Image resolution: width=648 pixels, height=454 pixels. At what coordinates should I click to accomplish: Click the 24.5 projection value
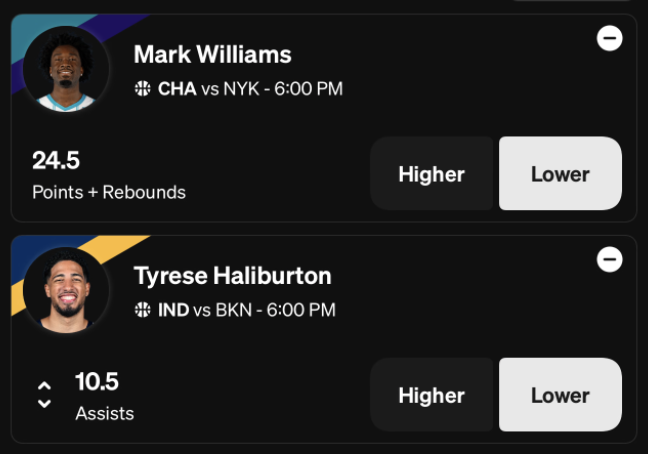click(x=56, y=160)
